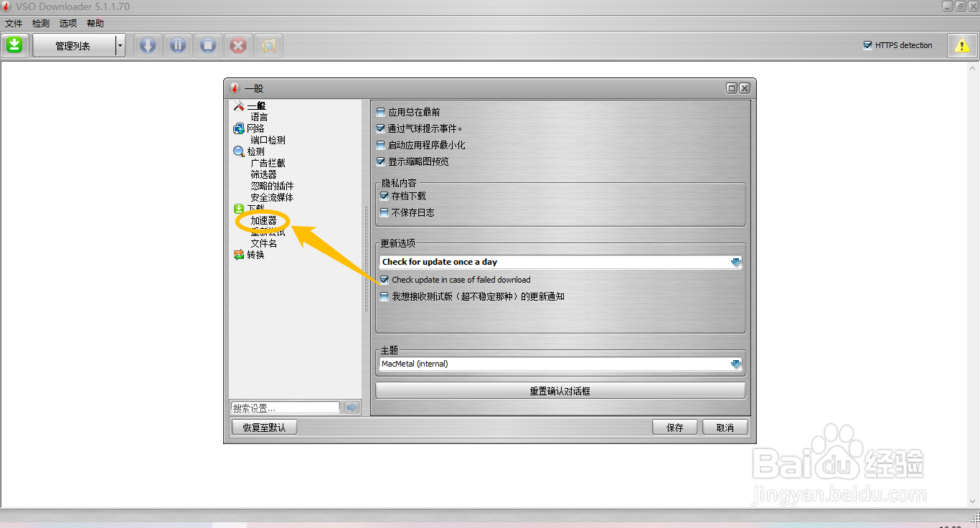Open the 文件 menu
Image resolution: width=980 pixels, height=528 pixels.
coord(14,24)
